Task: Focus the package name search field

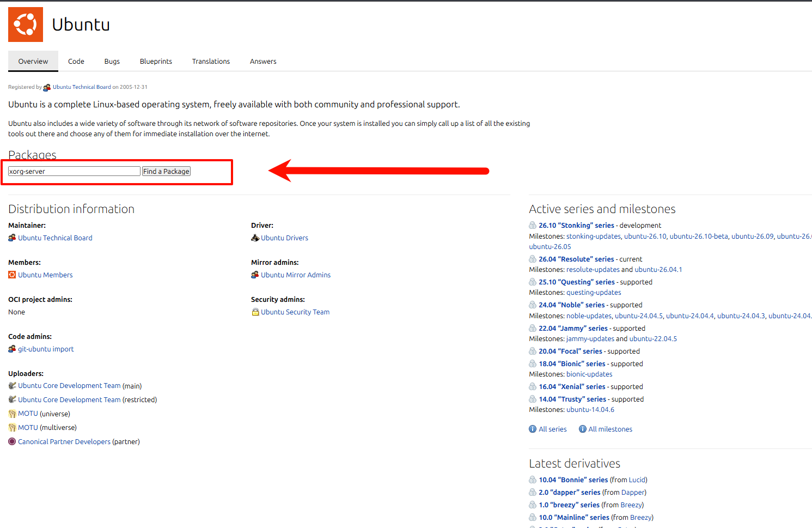Action: tap(74, 171)
